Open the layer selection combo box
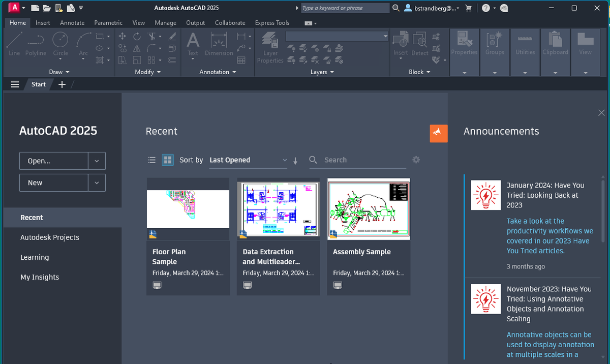610x364 pixels. pos(337,37)
